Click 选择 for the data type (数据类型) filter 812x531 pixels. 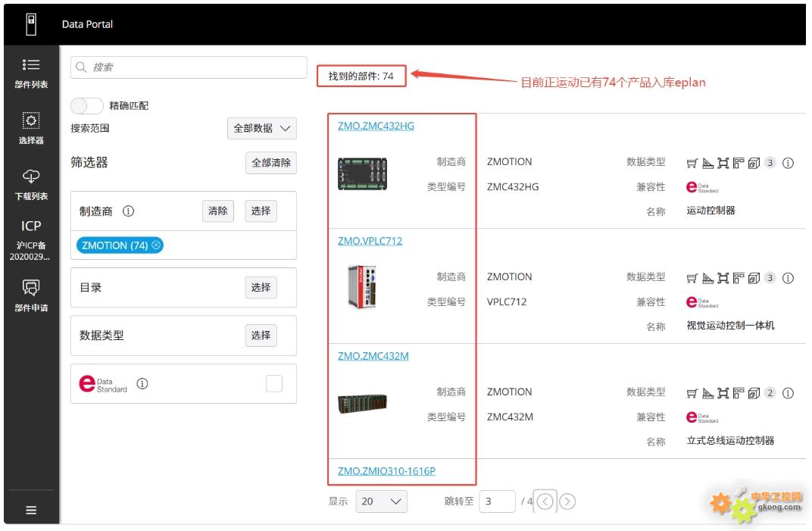click(x=261, y=335)
